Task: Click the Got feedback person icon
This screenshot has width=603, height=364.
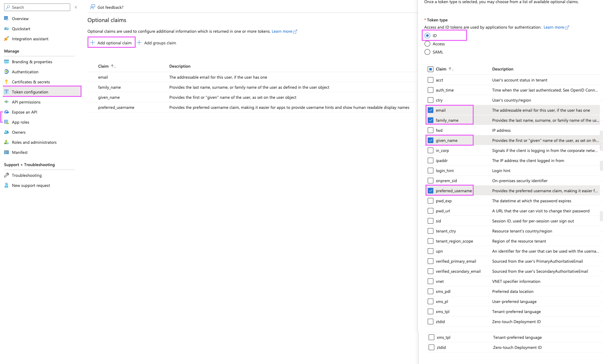Action: [x=93, y=7]
